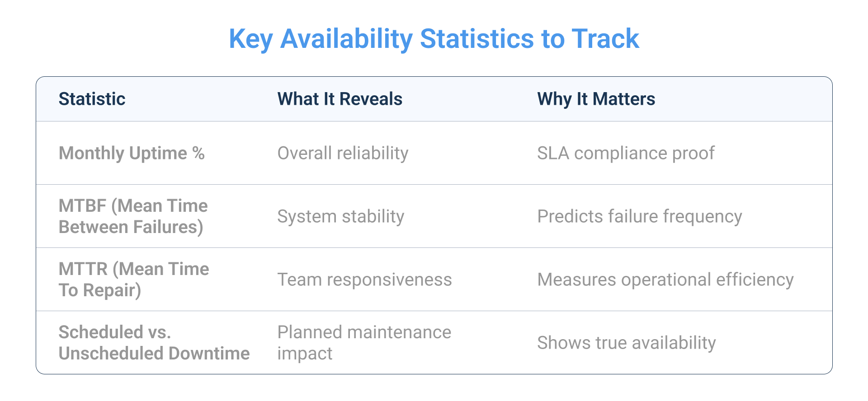Select the 'Why It Matters' column header
The image size is (868, 401).
[596, 99]
